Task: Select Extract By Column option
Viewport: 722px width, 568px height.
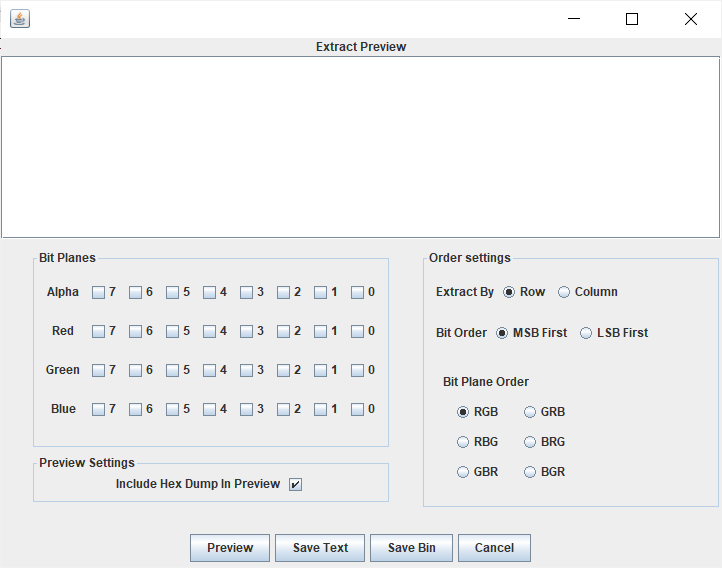Action: click(x=564, y=292)
